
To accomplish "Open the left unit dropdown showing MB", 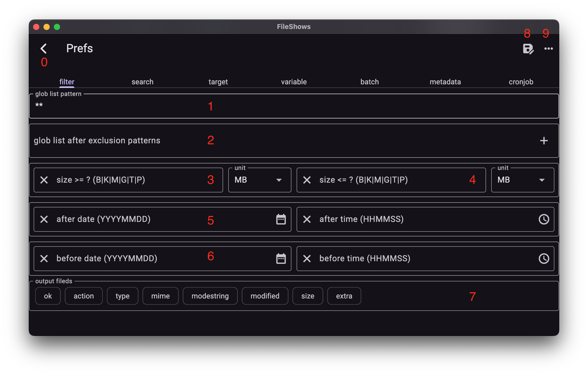I will [260, 180].
